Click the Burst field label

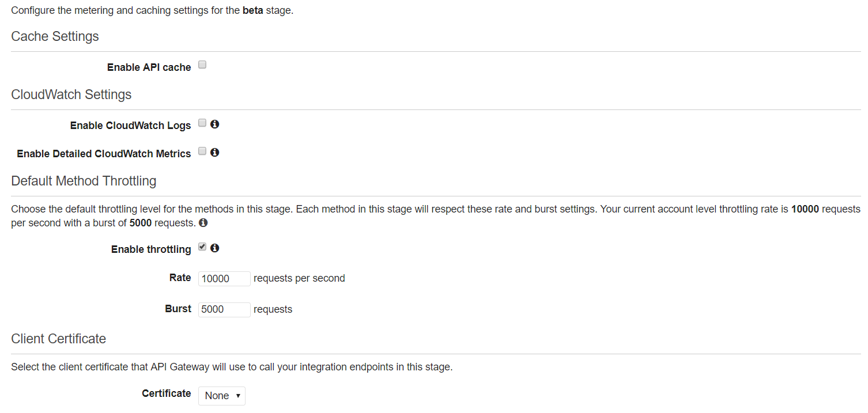tap(178, 309)
